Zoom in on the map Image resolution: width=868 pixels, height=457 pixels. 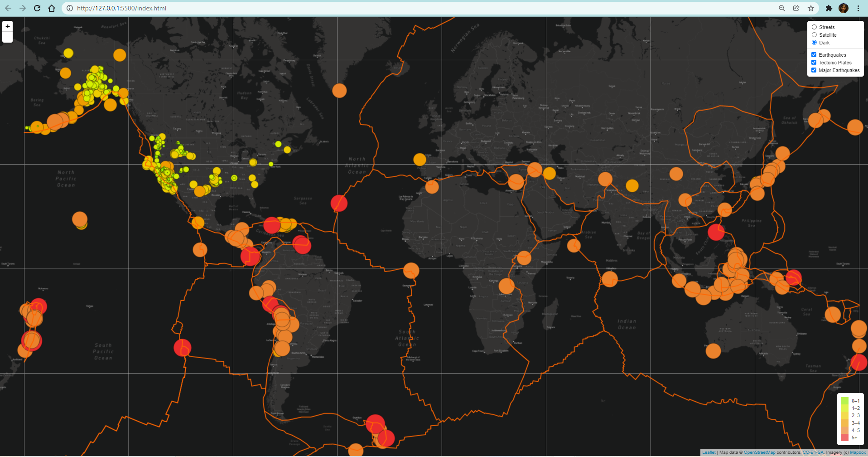click(8, 26)
